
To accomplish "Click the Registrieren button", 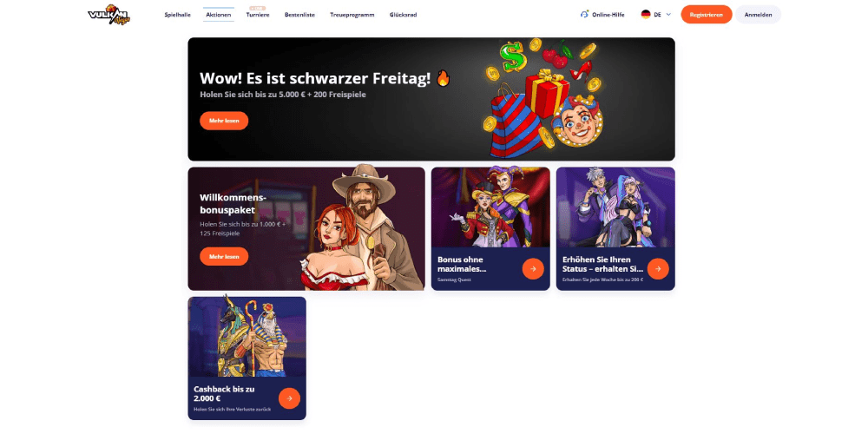I will [x=707, y=15].
